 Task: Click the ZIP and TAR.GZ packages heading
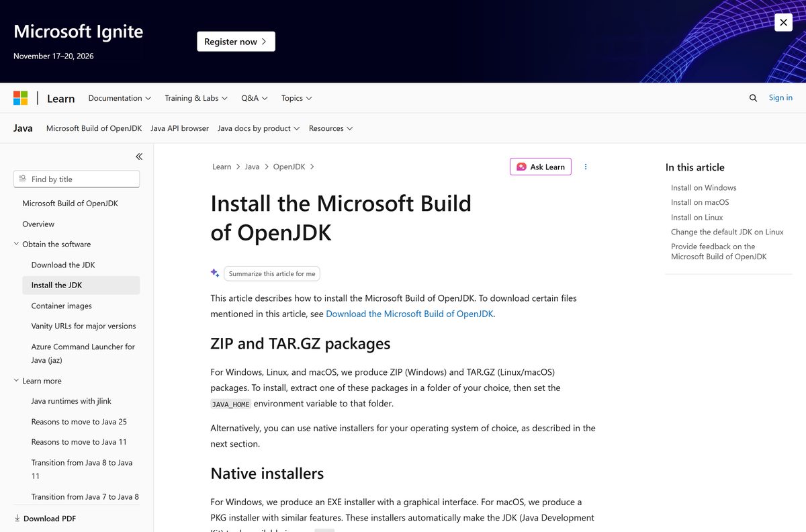[x=300, y=344]
